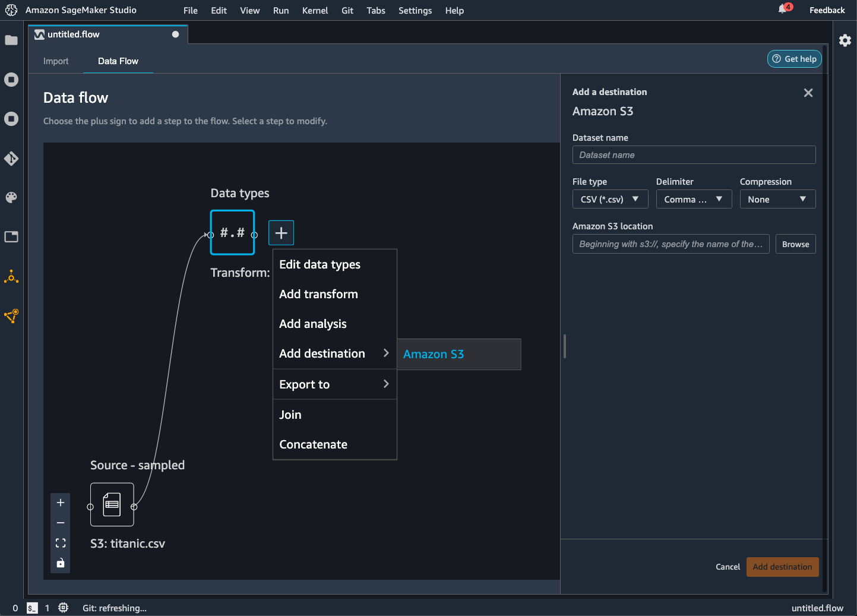Open the File type dropdown
The width and height of the screenshot is (857, 616).
click(610, 200)
